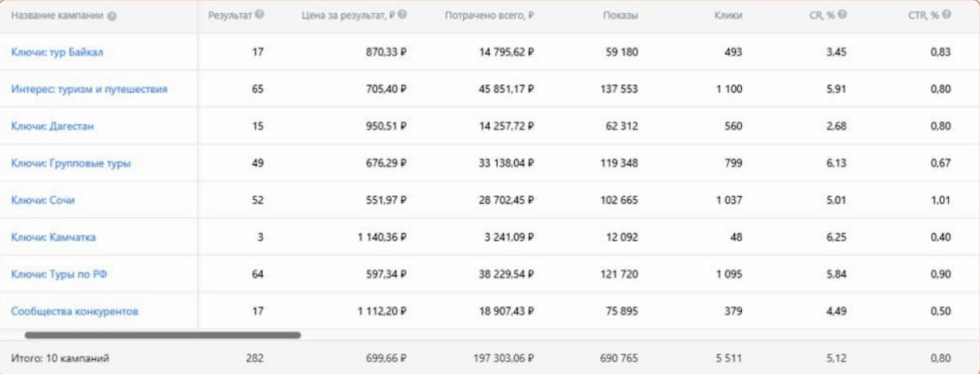Sort by Цена за результат column header
Viewport: 980px width, 374px height.
tap(348, 15)
